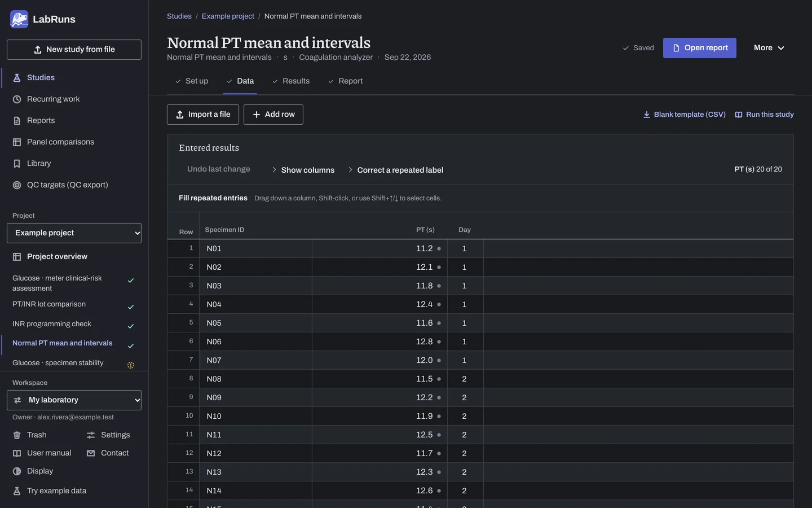Click Specimen ID cell N14
This screenshot has height=508, width=812.
pyautogui.click(x=256, y=491)
